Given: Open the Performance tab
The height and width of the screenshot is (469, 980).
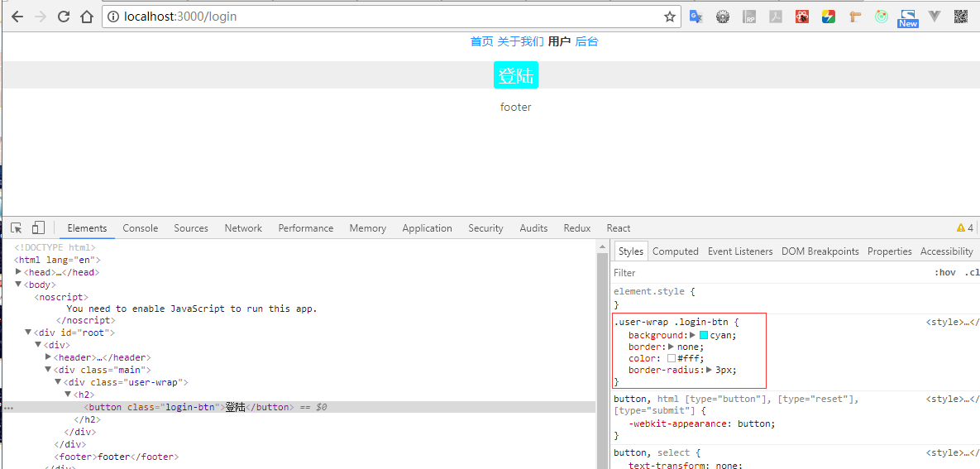Looking at the screenshot, I should coord(306,228).
